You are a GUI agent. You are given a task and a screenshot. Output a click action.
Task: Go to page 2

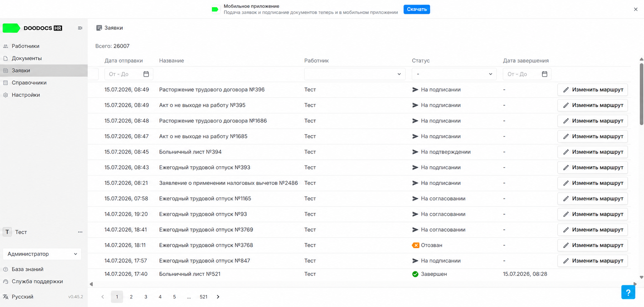click(131, 297)
